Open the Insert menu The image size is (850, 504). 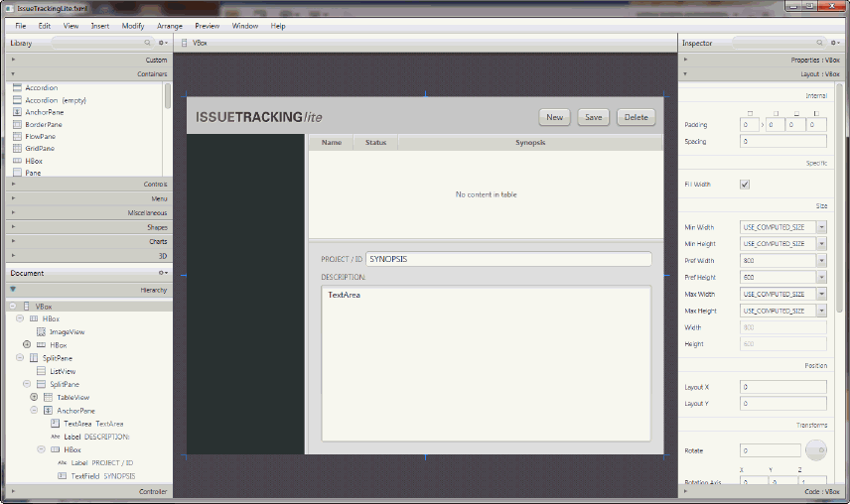point(99,26)
